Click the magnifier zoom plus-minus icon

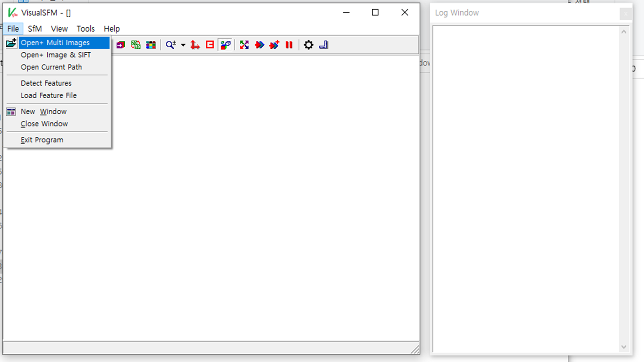click(171, 45)
